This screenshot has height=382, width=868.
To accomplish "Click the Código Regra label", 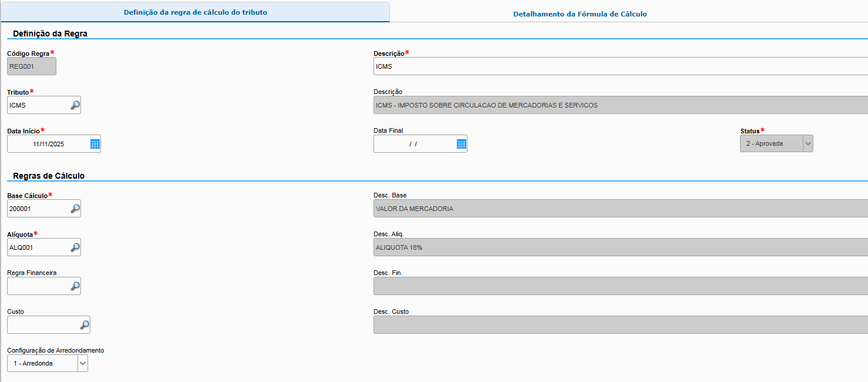I will (x=28, y=53).
